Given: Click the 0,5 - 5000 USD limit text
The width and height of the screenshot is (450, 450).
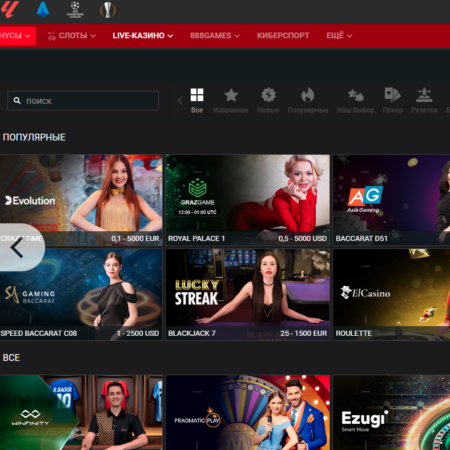Looking at the screenshot, I should pyautogui.click(x=302, y=239).
